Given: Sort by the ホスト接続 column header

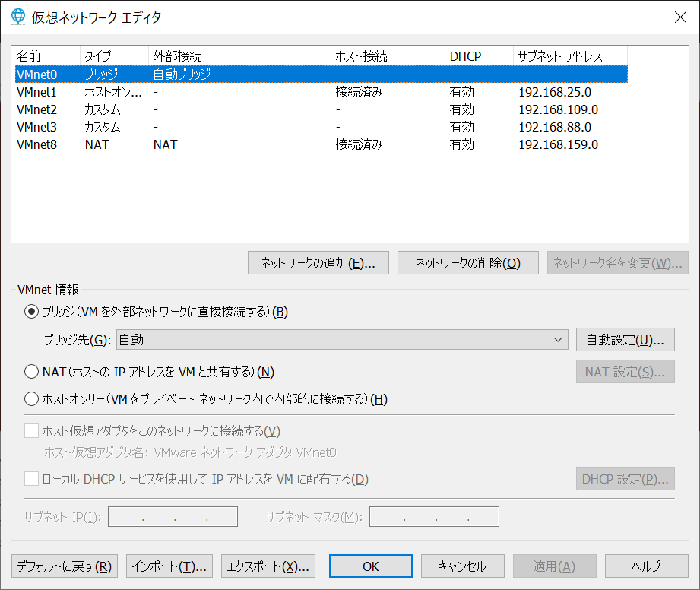Looking at the screenshot, I should (388, 56).
